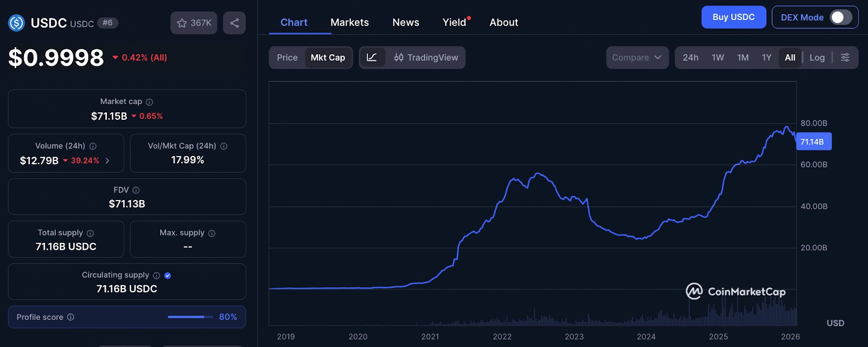Open the Chart tab
Viewport: 868px width, 347px height.
click(x=294, y=22)
